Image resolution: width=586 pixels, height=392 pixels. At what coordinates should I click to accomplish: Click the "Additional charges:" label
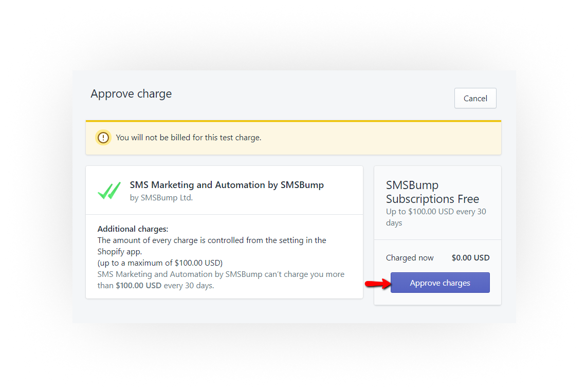133,229
